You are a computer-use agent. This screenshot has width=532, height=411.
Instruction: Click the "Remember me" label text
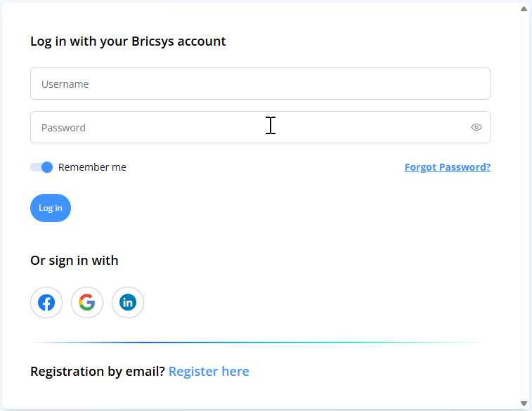pyautogui.click(x=92, y=167)
